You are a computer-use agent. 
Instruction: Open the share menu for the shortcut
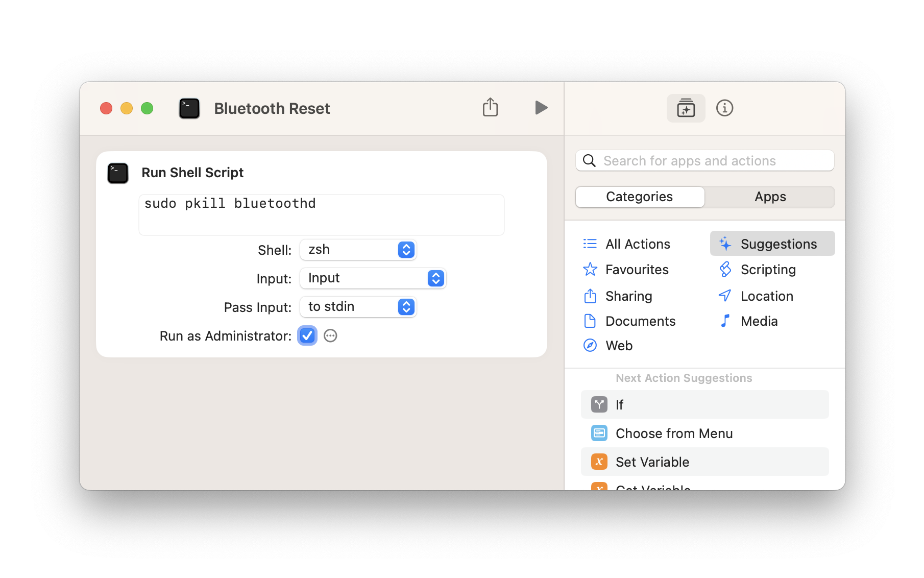490,107
